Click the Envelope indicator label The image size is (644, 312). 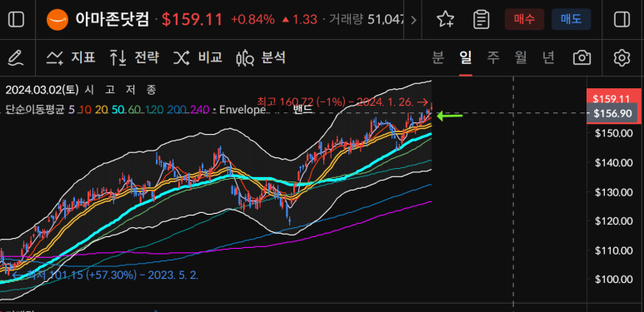click(242, 110)
